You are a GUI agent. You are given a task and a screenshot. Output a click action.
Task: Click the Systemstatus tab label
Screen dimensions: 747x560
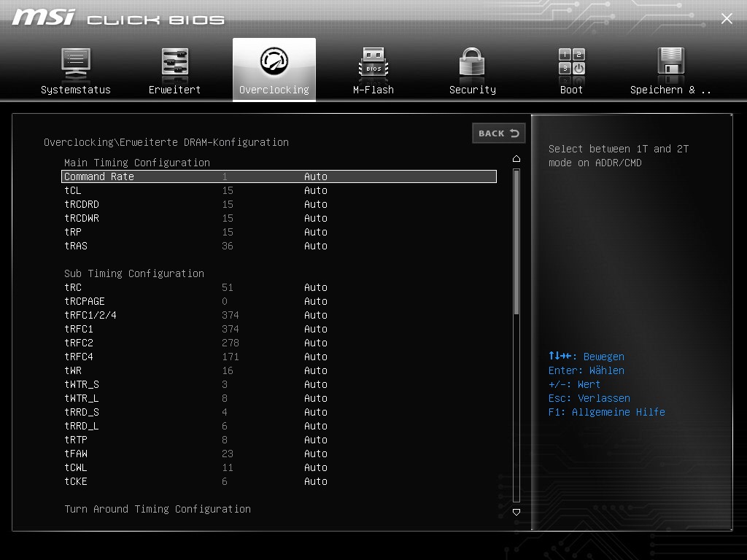76,90
